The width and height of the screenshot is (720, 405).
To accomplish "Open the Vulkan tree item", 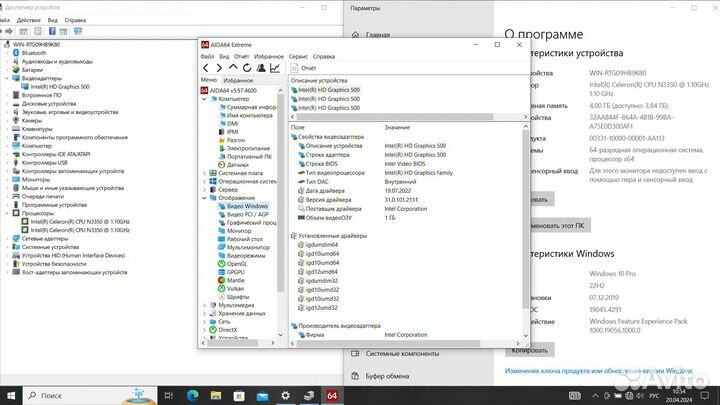I will (235, 289).
